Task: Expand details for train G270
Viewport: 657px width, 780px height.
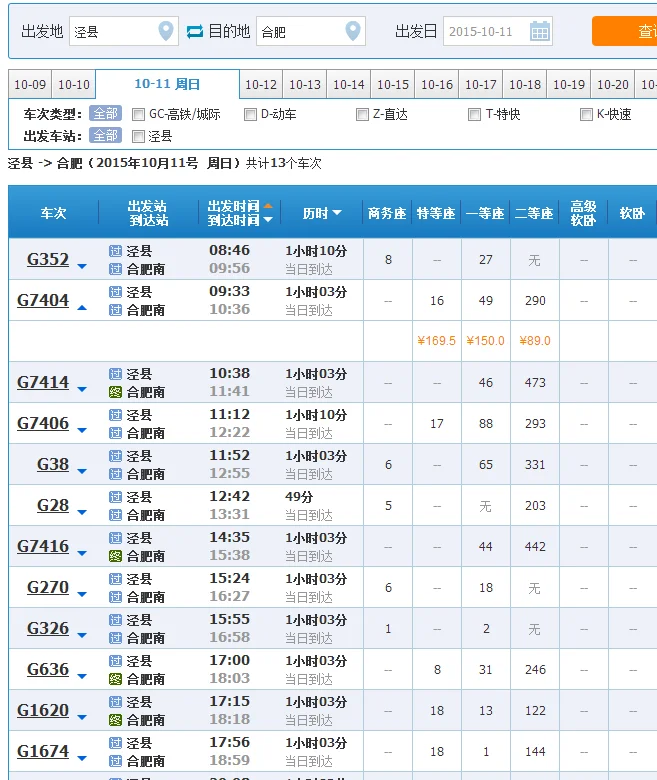Action: (82, 594)
